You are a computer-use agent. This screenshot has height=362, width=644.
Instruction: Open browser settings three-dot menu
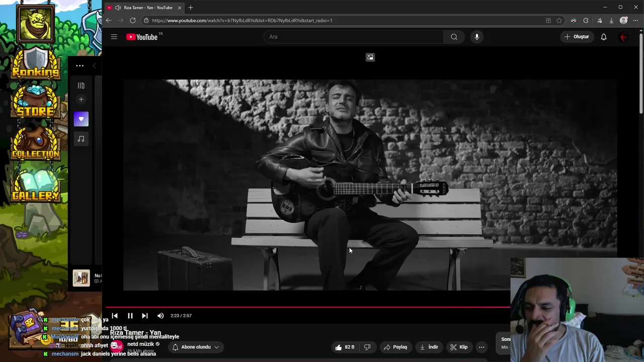click(x=635, y=21)
